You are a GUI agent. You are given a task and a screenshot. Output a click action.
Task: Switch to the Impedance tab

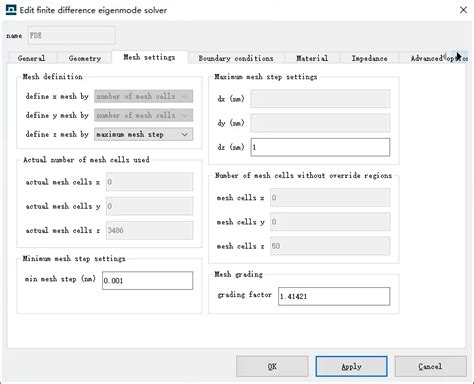point(369,58)
